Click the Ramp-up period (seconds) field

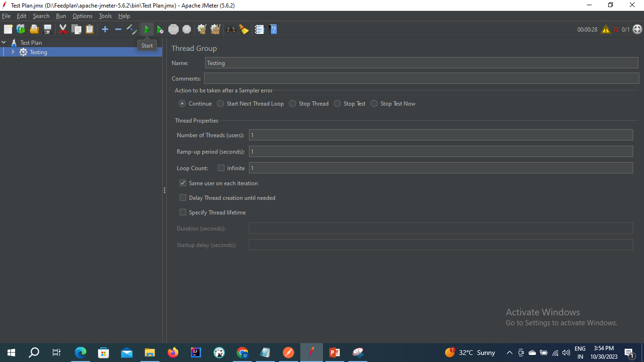[x=441, y=151]
